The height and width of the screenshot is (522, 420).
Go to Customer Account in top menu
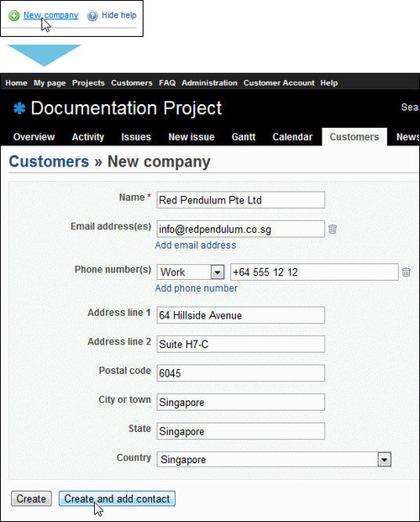point(279,83)
